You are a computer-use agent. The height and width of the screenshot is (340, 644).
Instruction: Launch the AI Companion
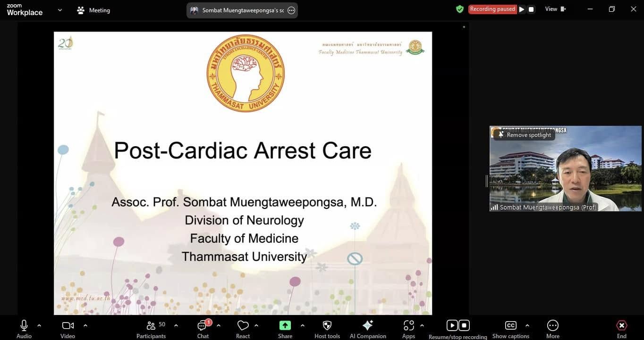point(368,326)
